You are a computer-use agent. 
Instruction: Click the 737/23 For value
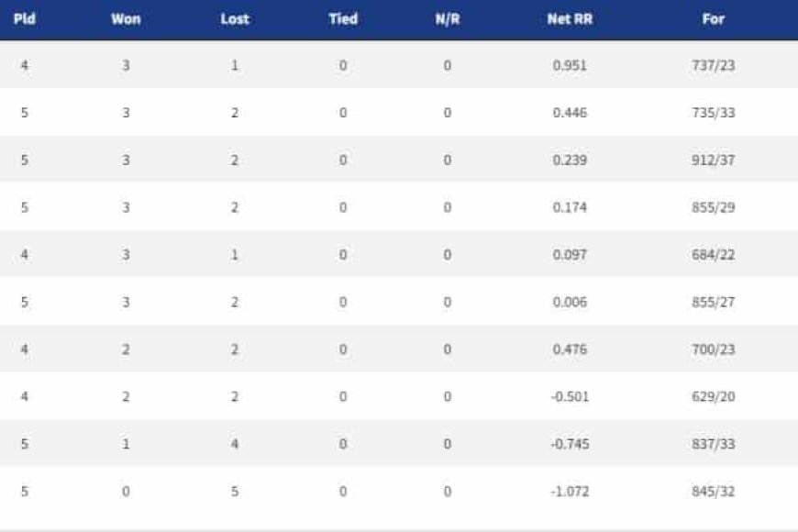coord(713,66)
